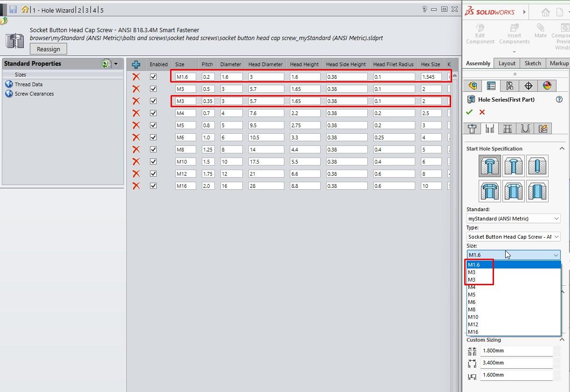Open the Sketch tab

[x=533, y=63]
